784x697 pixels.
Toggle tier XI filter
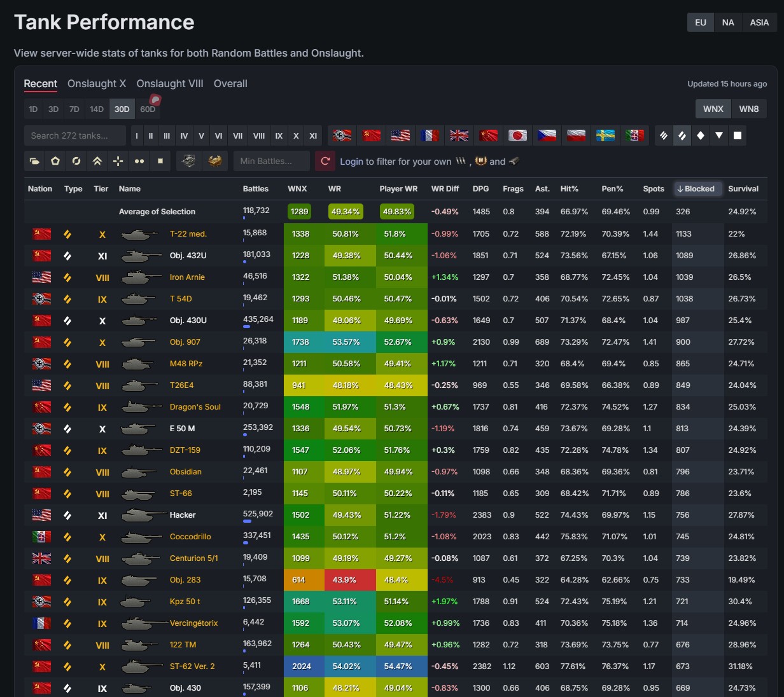point(313,135)
